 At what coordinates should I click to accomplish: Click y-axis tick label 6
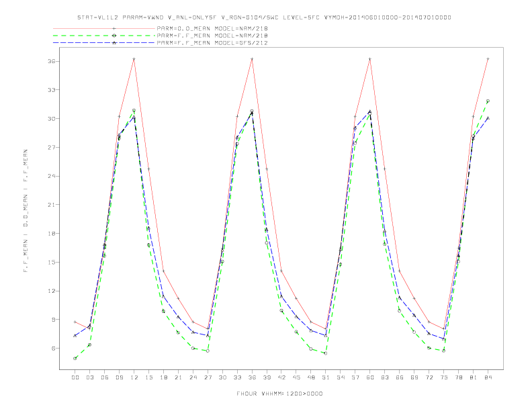[x=53, y=349]
